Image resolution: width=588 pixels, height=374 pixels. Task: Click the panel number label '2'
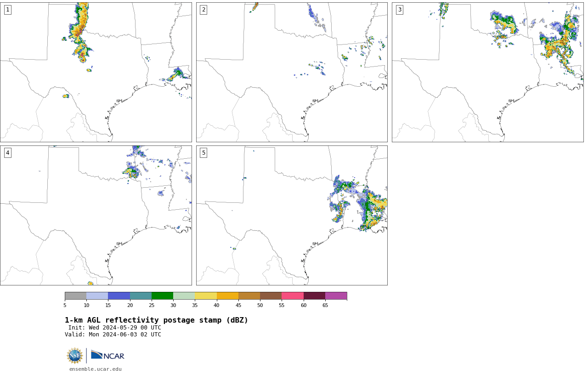tap(204, 10)
